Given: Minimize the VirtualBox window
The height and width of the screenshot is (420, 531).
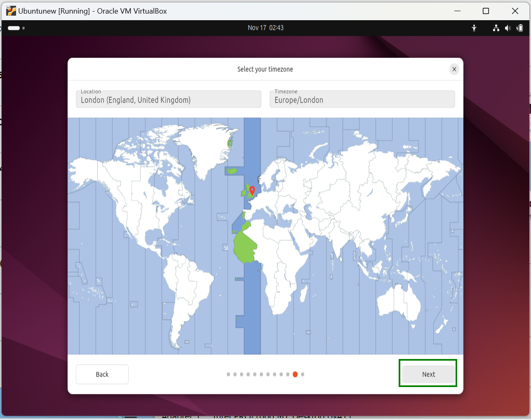Looking at the screenshot, I should pyautogui.click(x=457, y=11).
